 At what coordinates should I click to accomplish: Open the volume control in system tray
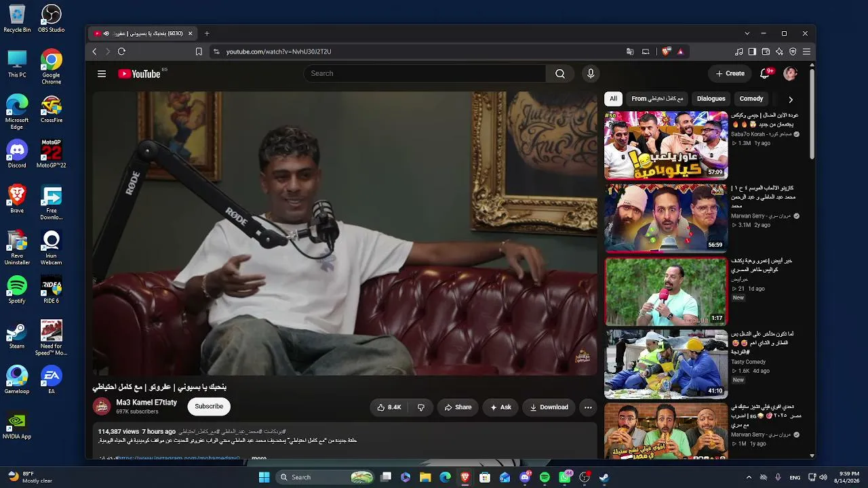pyautogui.click(x=825, y=477)
